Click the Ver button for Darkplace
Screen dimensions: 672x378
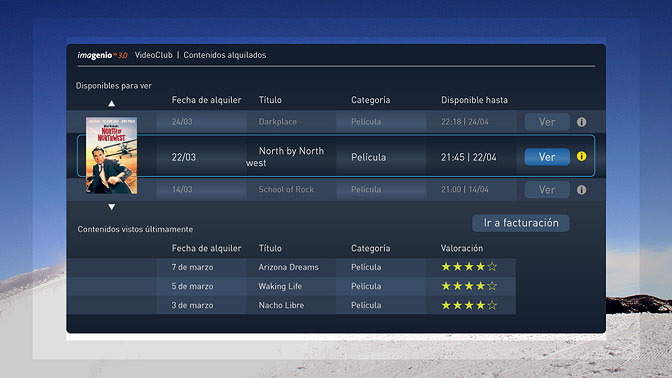pyautogui.click(x=547, y=122)
